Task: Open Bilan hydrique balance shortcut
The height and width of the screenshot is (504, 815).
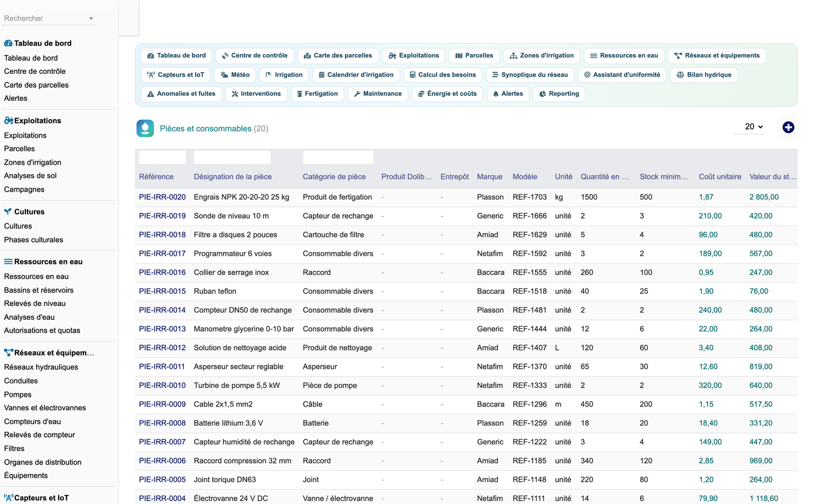Action: tap(703, 75)
